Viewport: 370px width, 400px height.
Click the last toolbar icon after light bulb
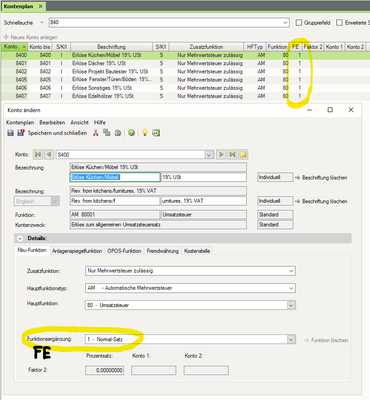coord(156,133)
